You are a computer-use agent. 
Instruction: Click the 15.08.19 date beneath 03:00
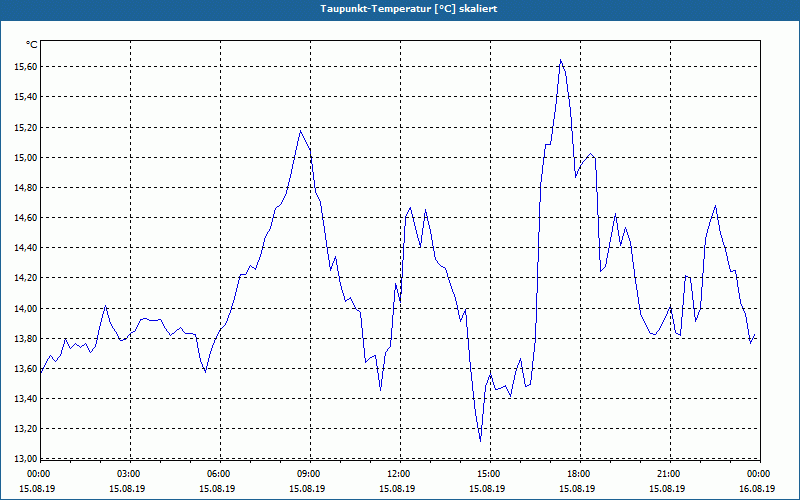pyautogui.click(x=128, y=488)
